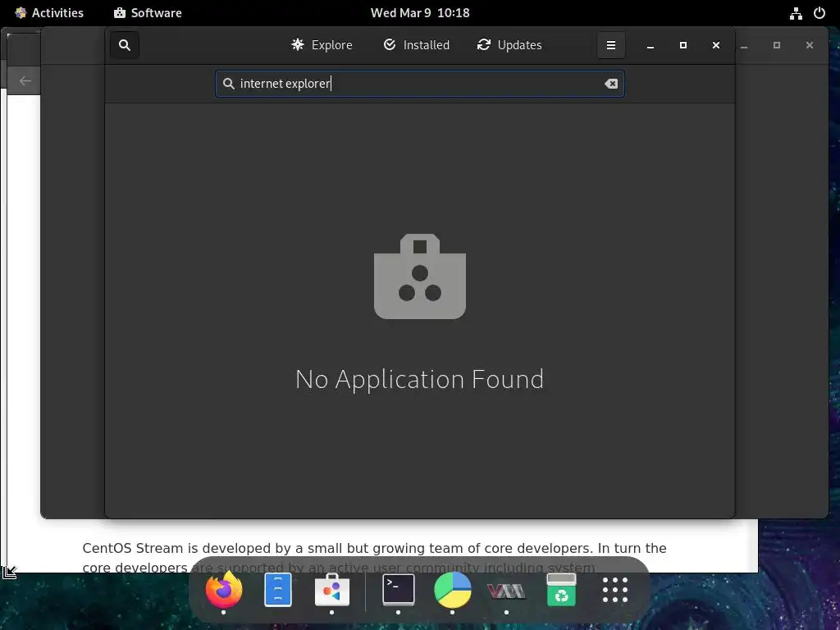Switch to the Explore tab

point(322,45)
